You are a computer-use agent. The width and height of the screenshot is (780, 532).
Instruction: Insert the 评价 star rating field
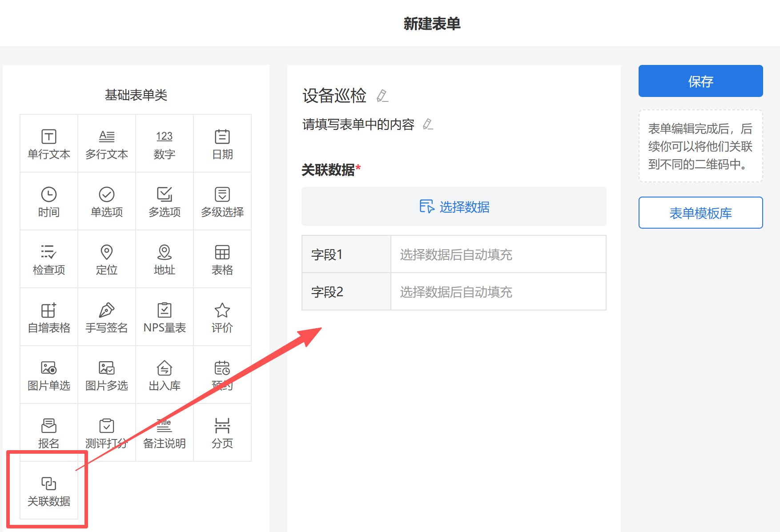click(222, 317)
